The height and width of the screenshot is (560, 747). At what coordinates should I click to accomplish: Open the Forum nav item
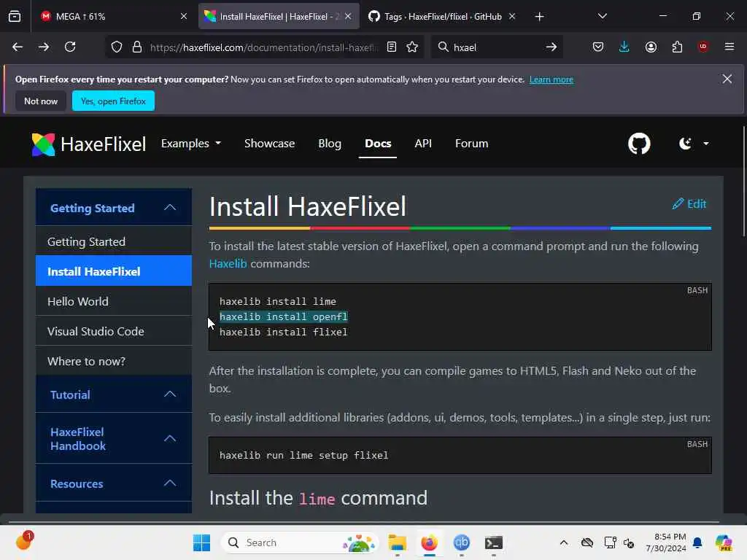coord(472,144)
